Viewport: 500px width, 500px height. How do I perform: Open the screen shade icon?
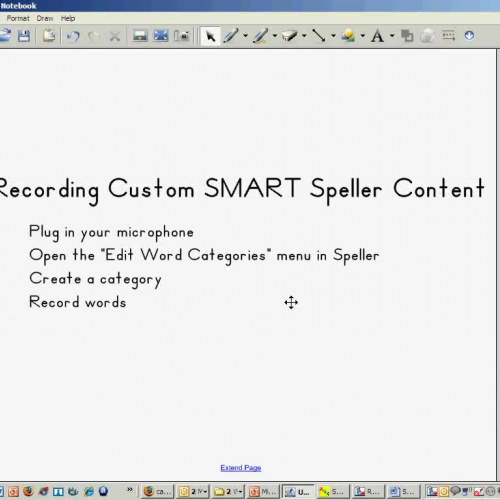point(140,36)
